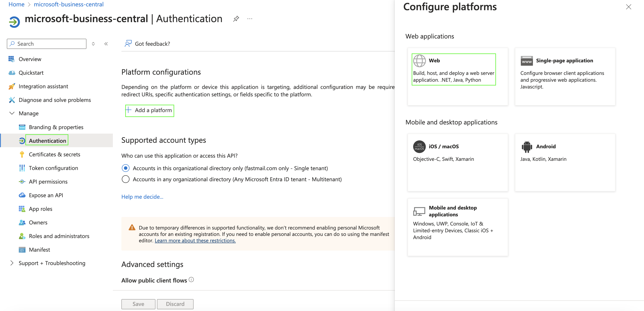Select Mobile and desktop applications tile
Image resolution: width=644 pixels, height=311 pixels.
457,227
